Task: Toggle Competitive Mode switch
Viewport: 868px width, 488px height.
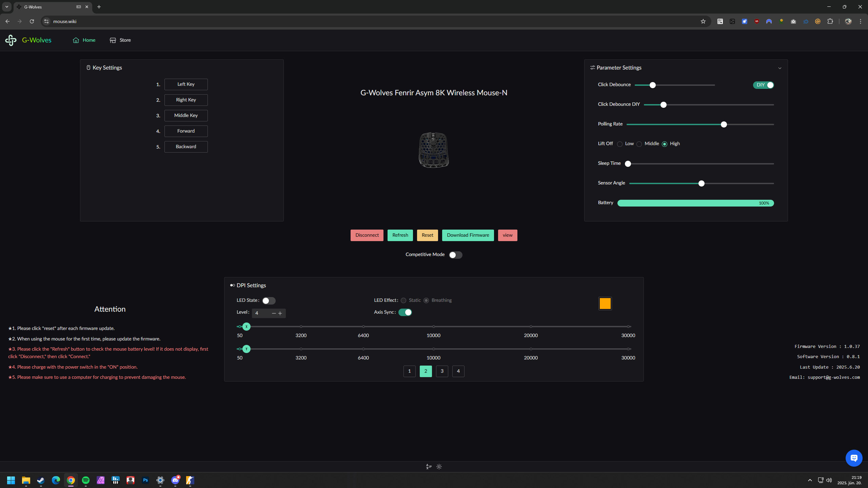Action: (x=455, y=255)
